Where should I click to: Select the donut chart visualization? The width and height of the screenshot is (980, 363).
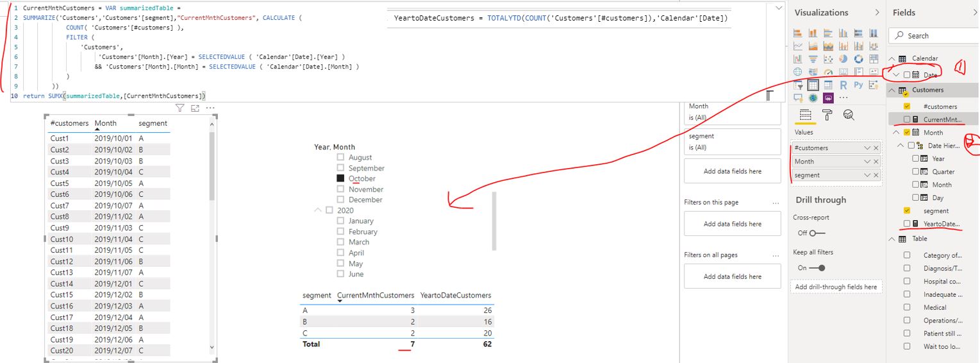859,59
